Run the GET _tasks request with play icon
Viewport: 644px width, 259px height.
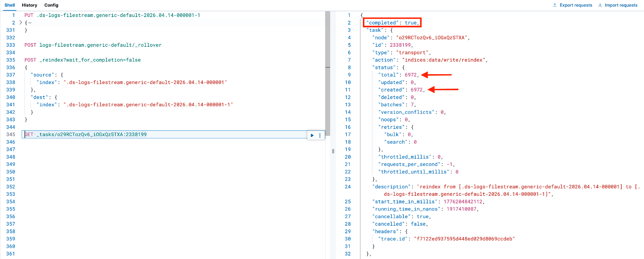[x=312, y=135]
